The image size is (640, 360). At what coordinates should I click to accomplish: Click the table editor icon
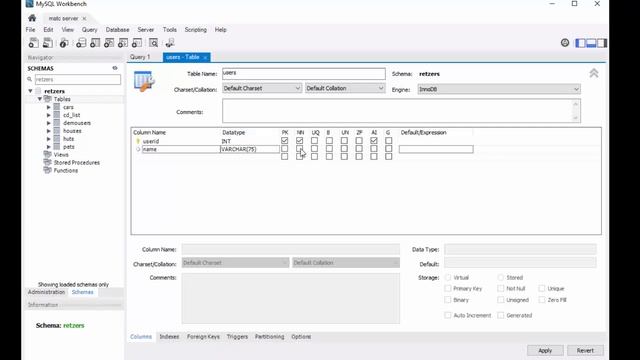coord(144,81)
